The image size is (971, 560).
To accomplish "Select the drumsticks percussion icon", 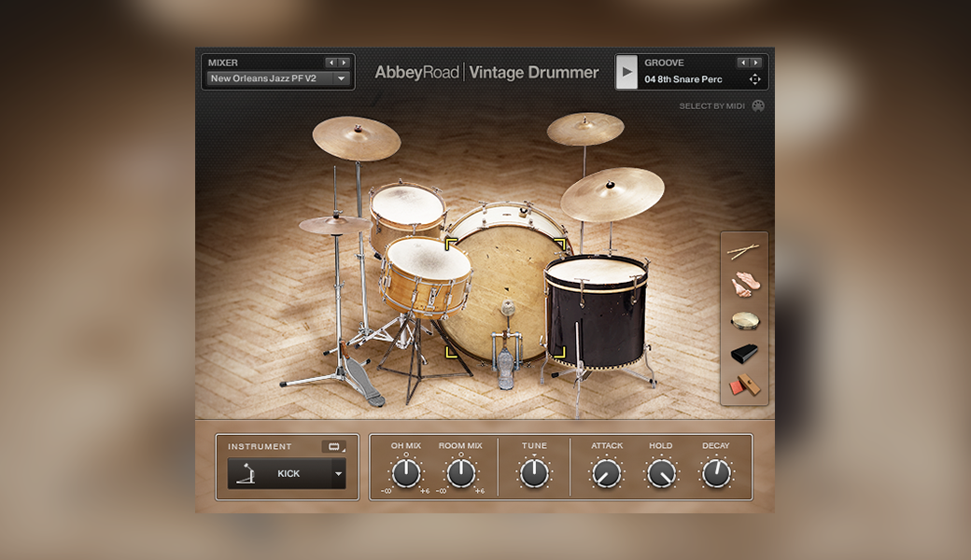I will tap(743, 251).
